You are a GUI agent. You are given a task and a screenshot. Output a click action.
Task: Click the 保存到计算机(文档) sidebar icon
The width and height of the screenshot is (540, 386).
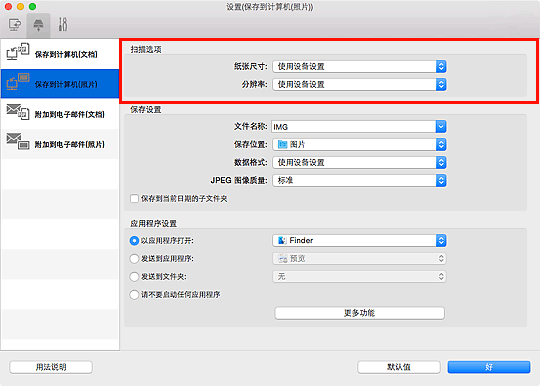click(18, 52)
